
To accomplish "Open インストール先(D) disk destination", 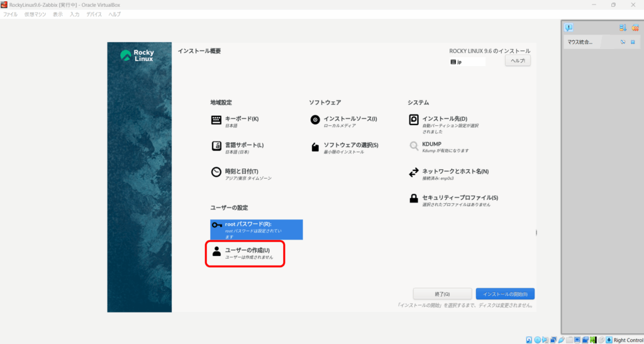I will 443,125.
